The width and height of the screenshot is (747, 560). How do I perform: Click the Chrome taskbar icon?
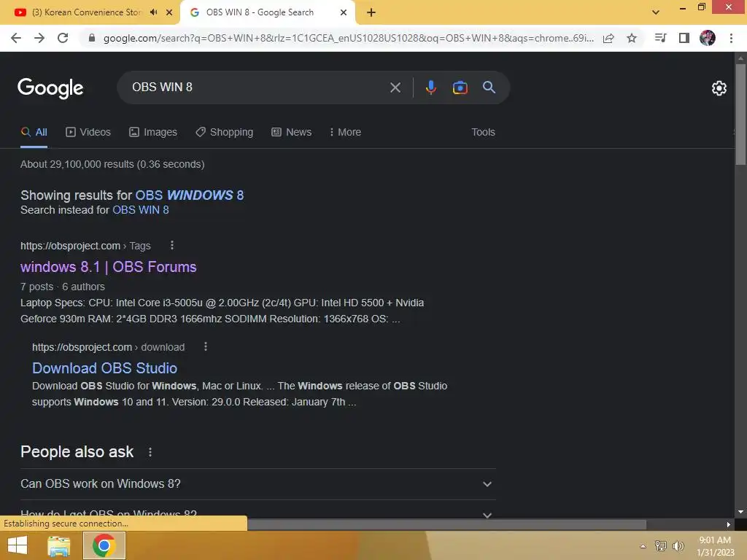click(x=104, y=545)
